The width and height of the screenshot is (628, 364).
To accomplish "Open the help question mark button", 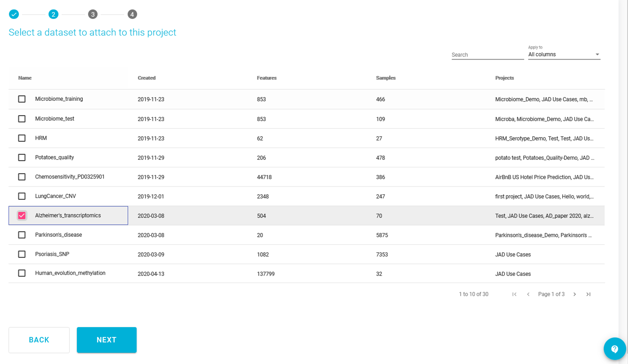I will [x=615, y=349].
